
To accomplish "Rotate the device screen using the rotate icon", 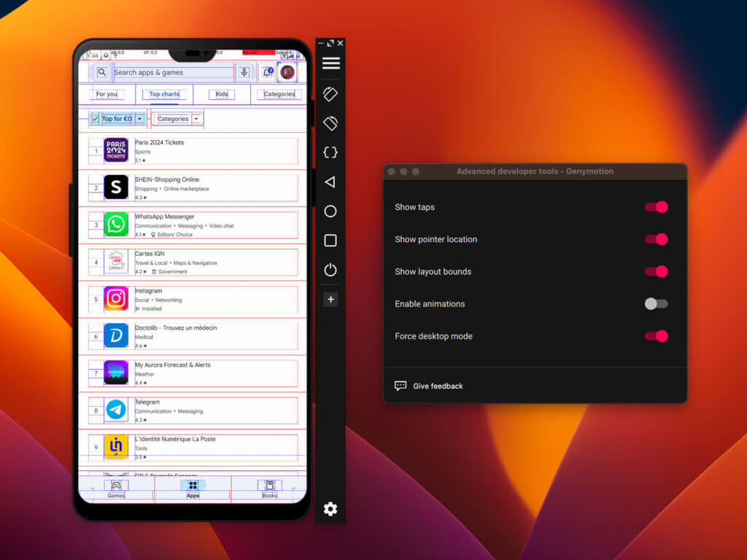I will pyautogui.click(x=330, y=93).
